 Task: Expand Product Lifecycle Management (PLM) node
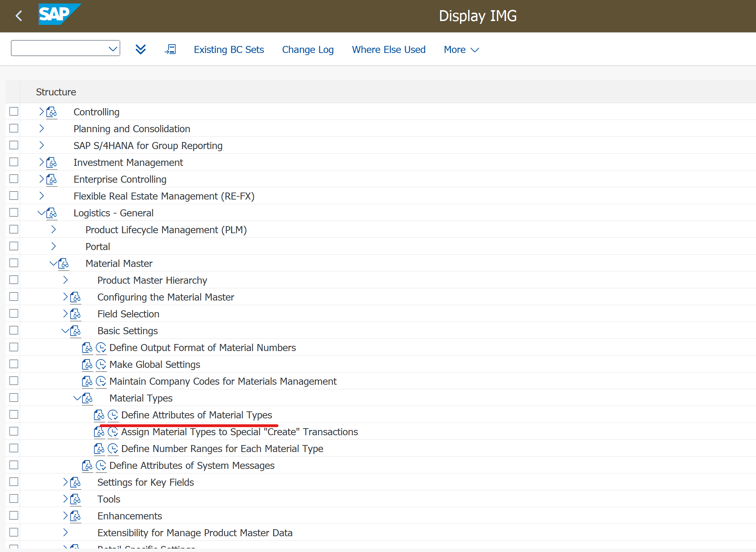[53, 229]
